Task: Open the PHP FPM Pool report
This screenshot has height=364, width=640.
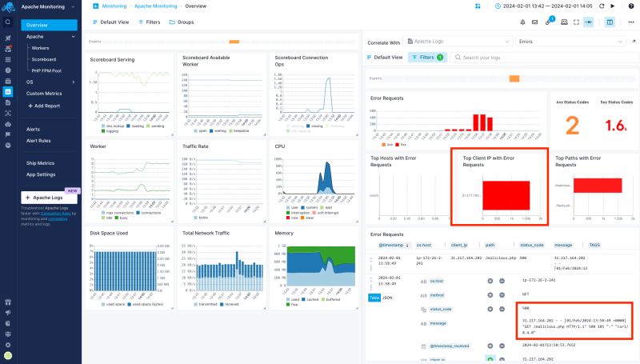Action: 46,70
